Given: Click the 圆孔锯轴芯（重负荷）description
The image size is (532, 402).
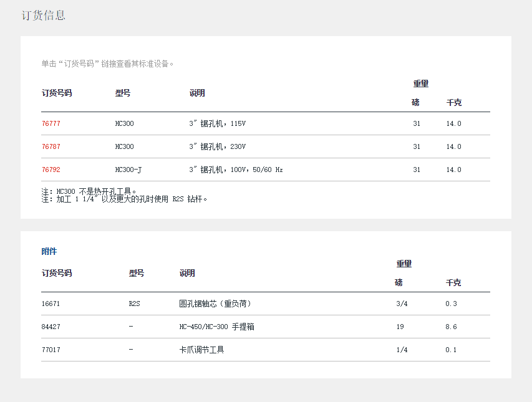Looking at the screenshot, I should point(215,304).
